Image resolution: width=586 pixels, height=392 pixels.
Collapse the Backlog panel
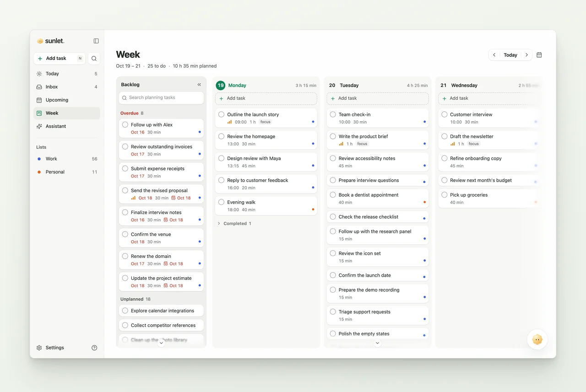tap(199, 85)
